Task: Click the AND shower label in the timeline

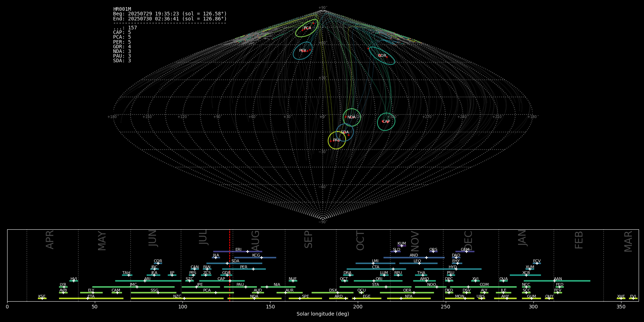Action: click(x=414, y=255)
